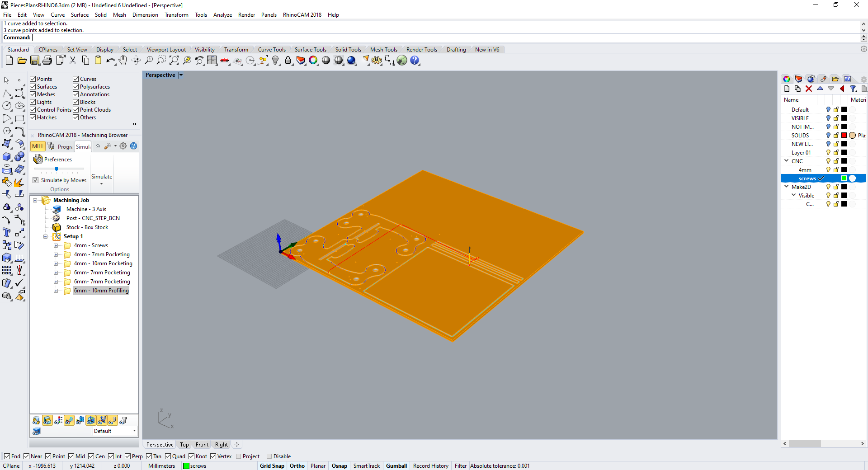
Task: Uncheck the Surfaces selection filter
Action: pos(33,87)
